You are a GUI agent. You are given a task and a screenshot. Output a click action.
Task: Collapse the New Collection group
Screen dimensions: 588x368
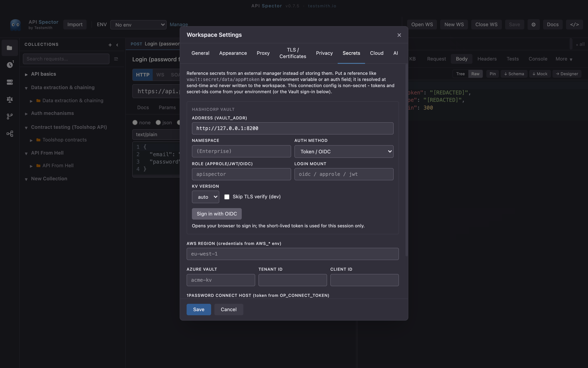tap(26, 179)
